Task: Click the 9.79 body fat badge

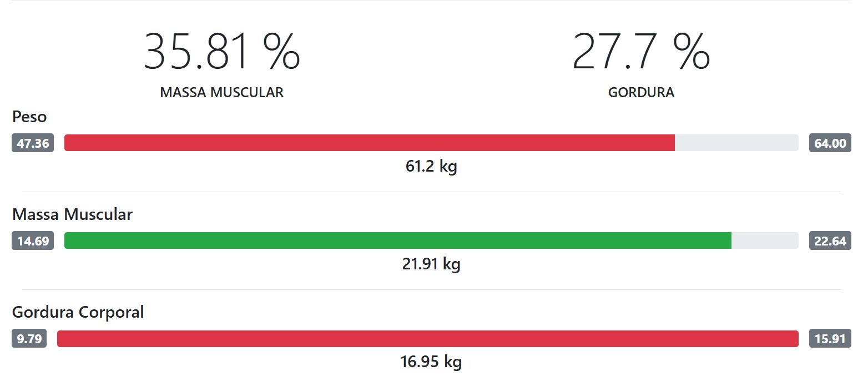Action: (x=29, y=339)
